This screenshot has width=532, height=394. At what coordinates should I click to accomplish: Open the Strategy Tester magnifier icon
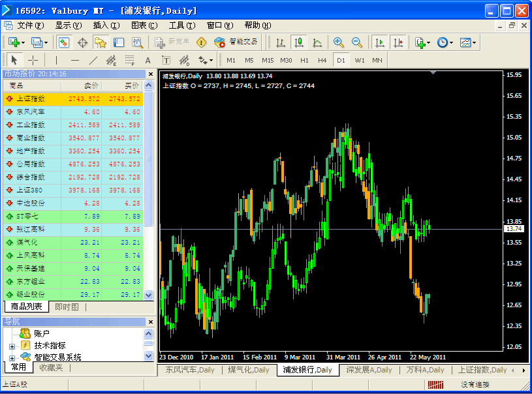coord(137,42)
